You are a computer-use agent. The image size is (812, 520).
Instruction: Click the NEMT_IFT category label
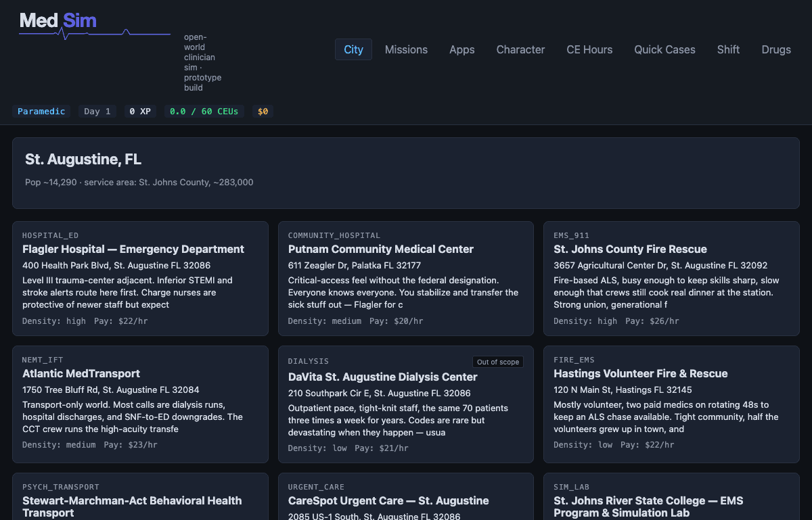(43, 360)
